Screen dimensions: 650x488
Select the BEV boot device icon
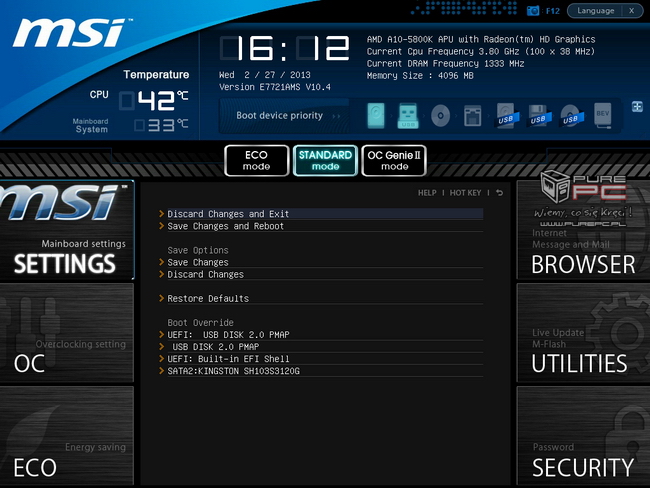(x=603, y=115)
